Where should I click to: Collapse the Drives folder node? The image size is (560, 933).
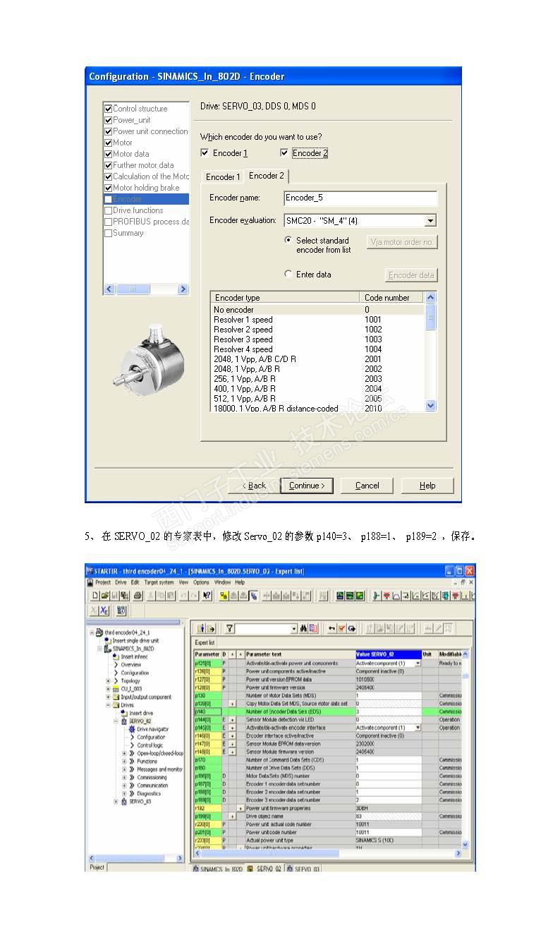pos(109,705)
